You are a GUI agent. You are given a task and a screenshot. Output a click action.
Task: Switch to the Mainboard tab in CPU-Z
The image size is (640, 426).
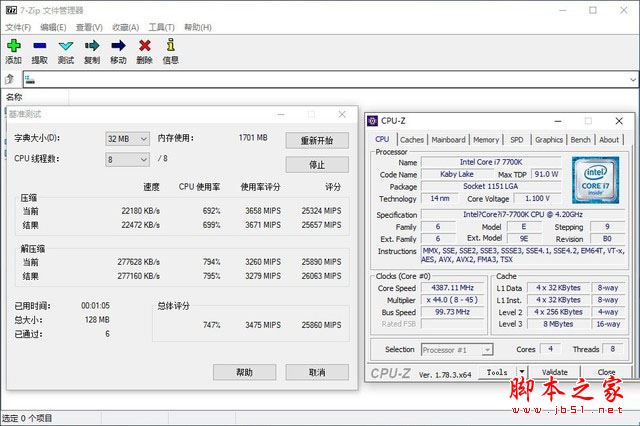(448, 140)
